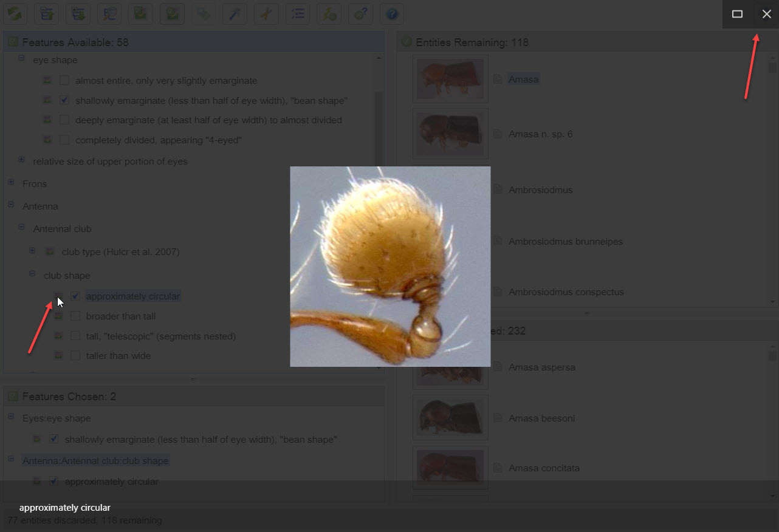Click the enlarged antennal club image
Screen dimensions: 779x532
390,267
